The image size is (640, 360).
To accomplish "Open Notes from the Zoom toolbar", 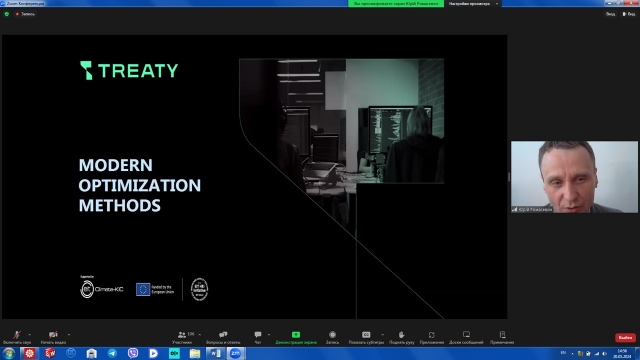I will click(502, 337).
